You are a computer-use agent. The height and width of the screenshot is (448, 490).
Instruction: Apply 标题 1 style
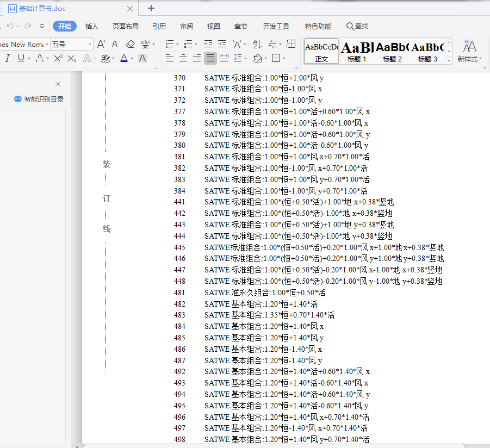pyautogui.click(x=357, y=51)
